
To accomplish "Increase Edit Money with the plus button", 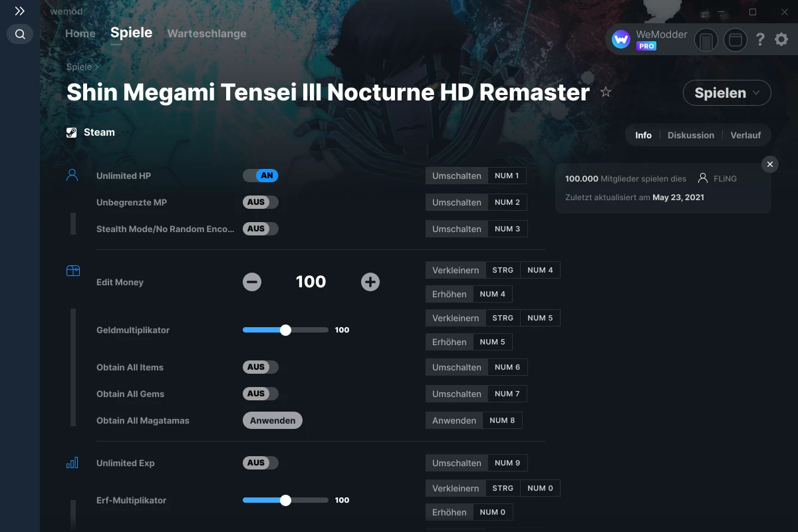I will point(370,281).
